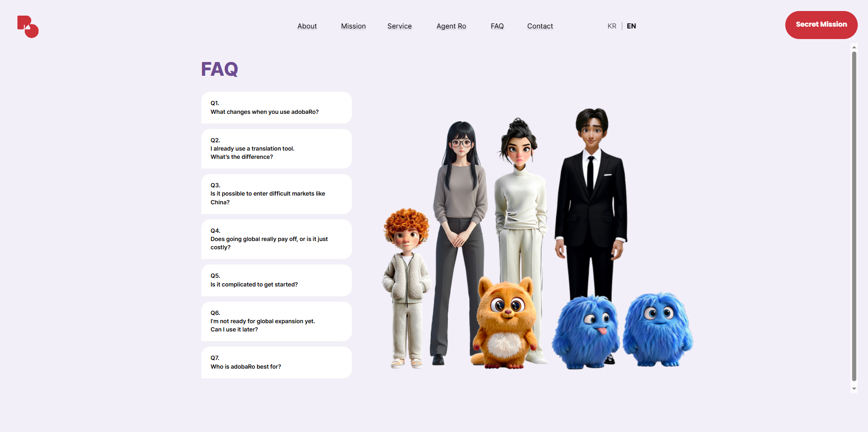Expand Q2 about translation tool differences
The height and width of the screenshot is (432, 868).
coord(276,149)
